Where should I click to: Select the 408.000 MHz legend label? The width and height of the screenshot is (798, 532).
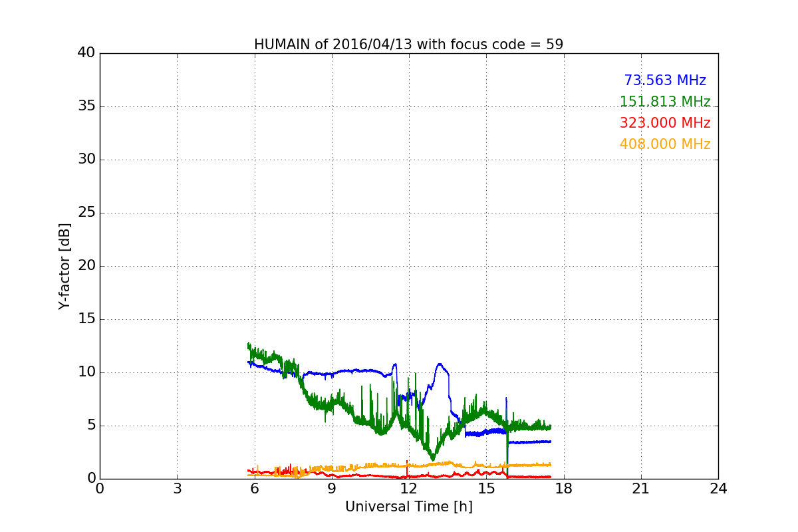665,144
